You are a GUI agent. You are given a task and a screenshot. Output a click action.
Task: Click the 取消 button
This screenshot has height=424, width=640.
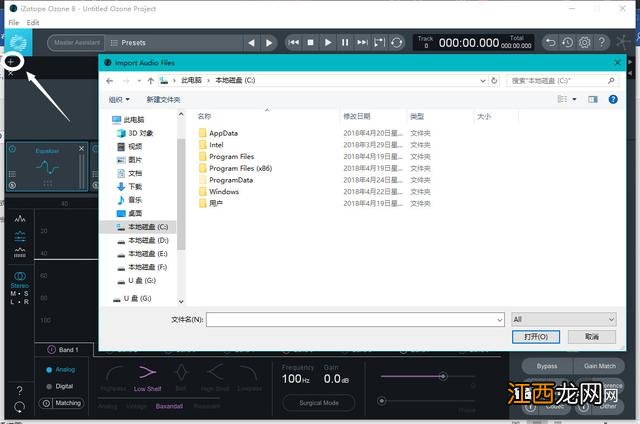click(x=591, y=337)
